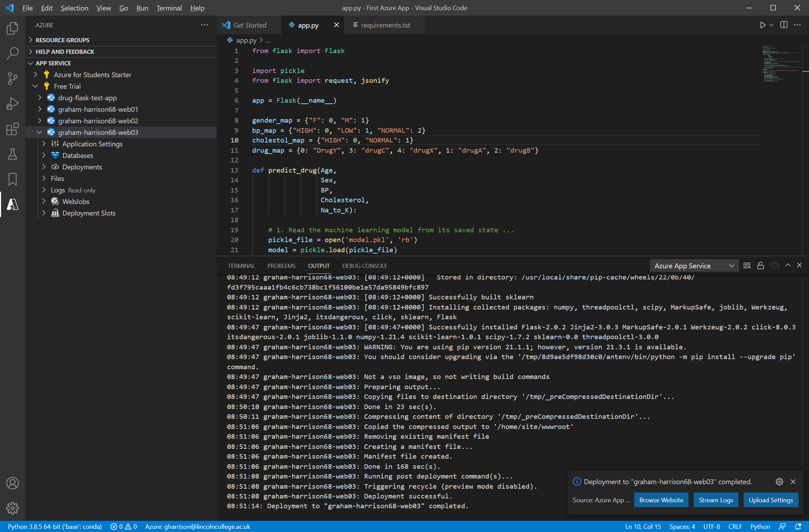Click the Run Python File play button

click(763, 25)
